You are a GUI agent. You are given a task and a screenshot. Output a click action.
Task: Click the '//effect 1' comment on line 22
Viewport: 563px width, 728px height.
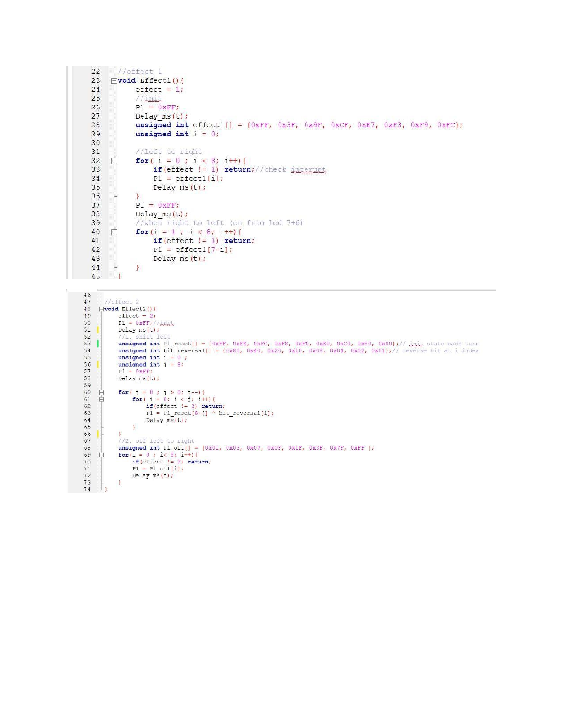(140, 72)
